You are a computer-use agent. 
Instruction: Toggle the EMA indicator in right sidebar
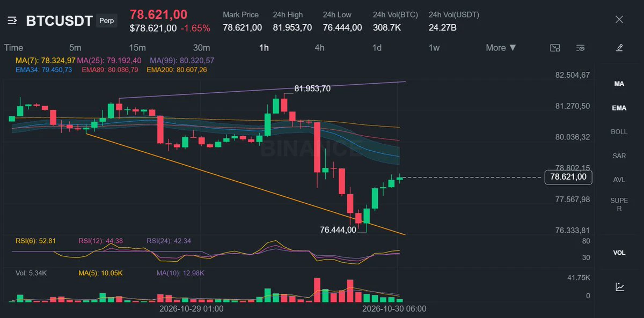(619, 108)
